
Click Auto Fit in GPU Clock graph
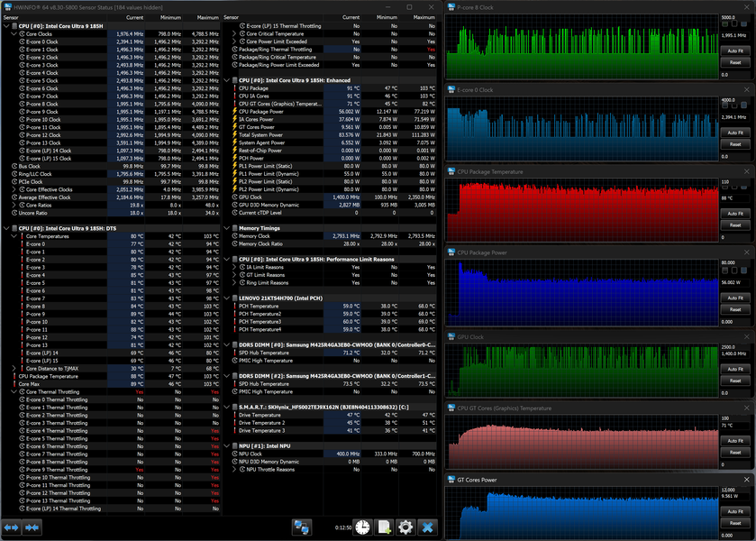click(734, 369)
